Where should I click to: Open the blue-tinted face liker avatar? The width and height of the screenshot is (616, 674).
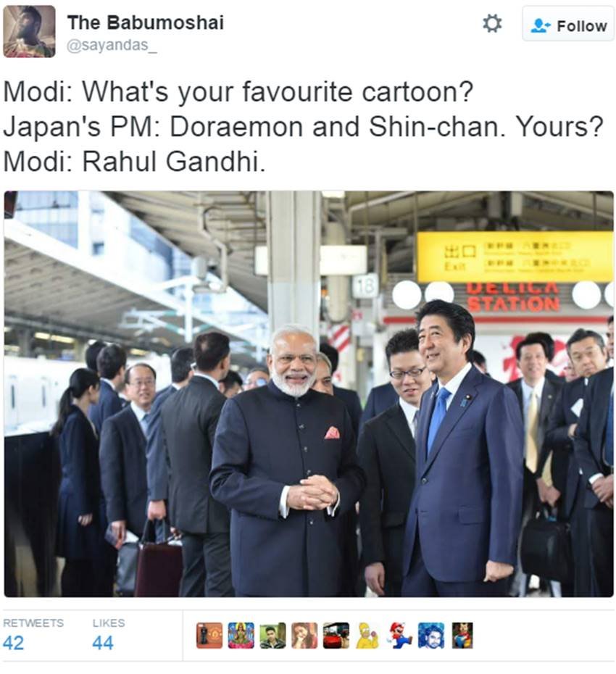tap(431, 636)
